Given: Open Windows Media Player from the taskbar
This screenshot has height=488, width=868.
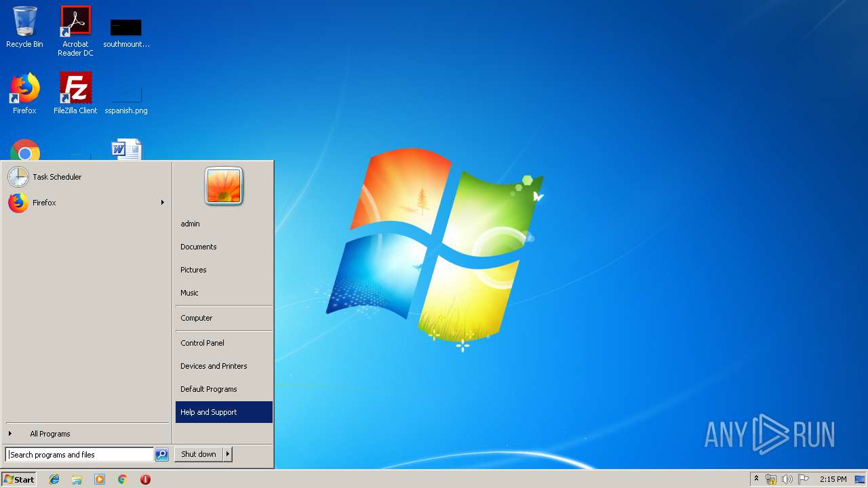Looking at the screenshot, I should [x=100, y=479].
